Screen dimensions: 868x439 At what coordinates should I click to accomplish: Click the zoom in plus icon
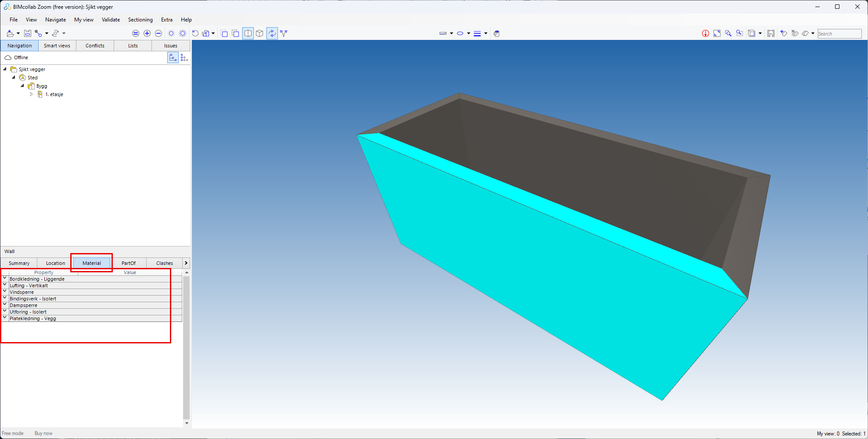(x=147, y=33)
